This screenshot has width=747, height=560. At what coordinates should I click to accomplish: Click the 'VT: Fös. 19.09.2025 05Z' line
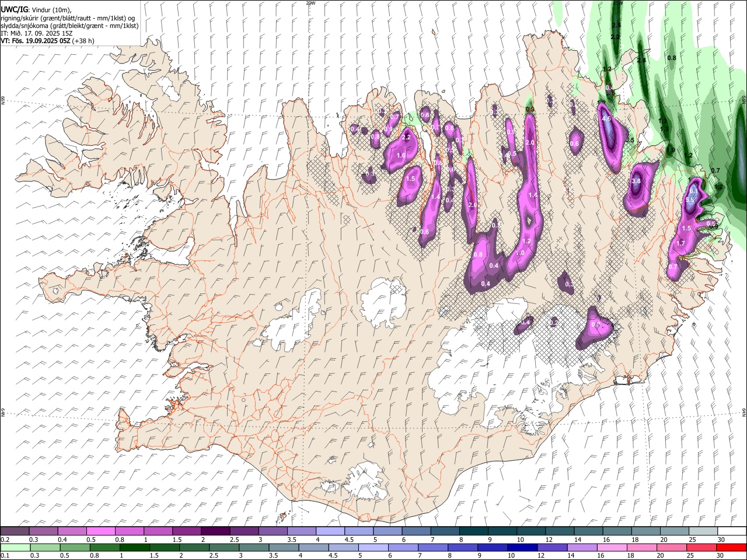coord(36,41)
